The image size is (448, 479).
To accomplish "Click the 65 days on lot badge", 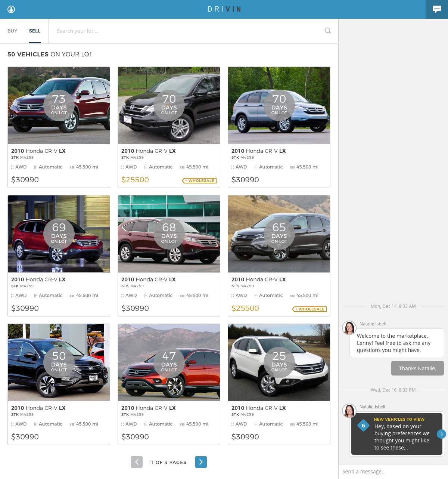I will click(279, 234).
